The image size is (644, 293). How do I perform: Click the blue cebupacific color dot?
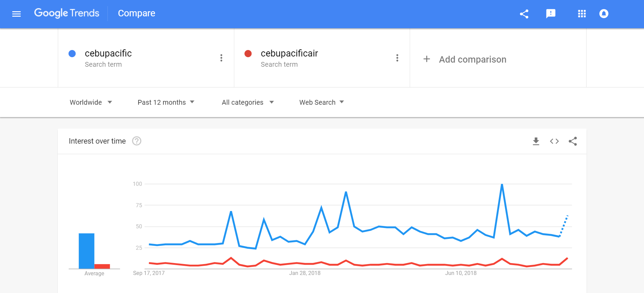pyautogui.click(x=72, y=53)
